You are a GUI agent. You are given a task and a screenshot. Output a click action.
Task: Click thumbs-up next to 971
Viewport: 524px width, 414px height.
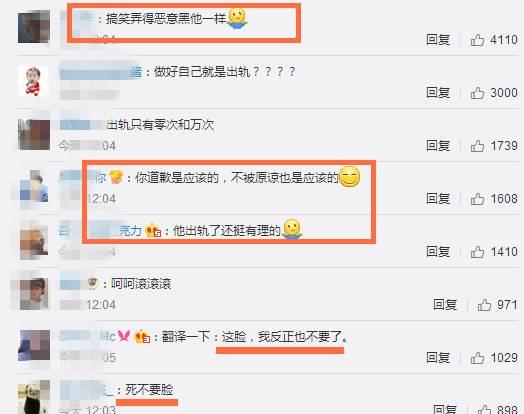(484, 305)
